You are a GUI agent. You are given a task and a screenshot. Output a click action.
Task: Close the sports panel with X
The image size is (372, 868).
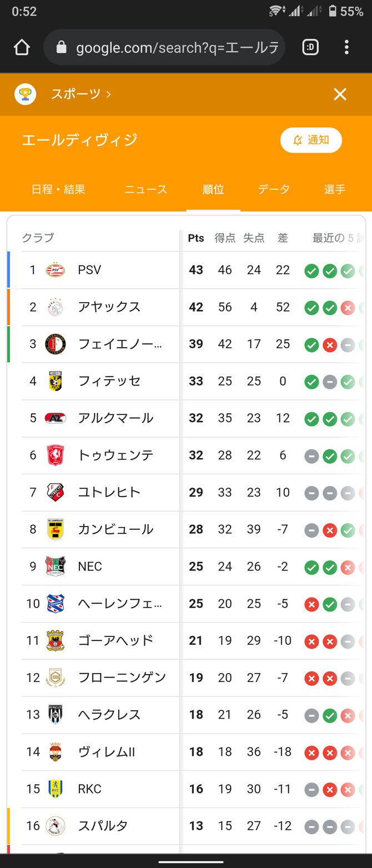coord(340,94)
